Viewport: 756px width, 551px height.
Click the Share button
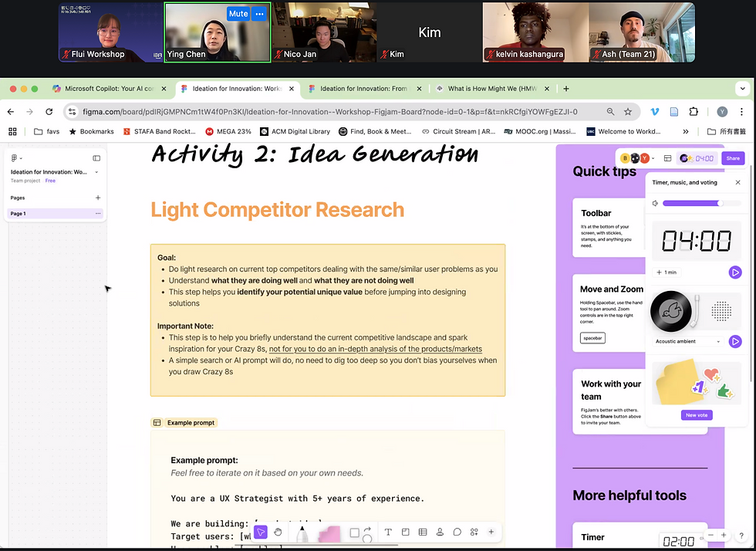pyautogui.click(x=733, y=158)
